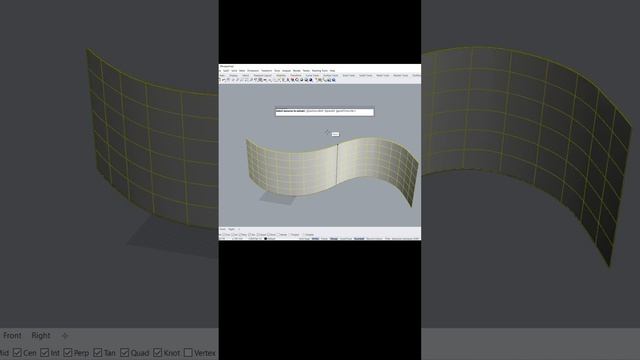Open the Transform menu in the Rhino menu bar
640x360 pixels.
[267, 71]
